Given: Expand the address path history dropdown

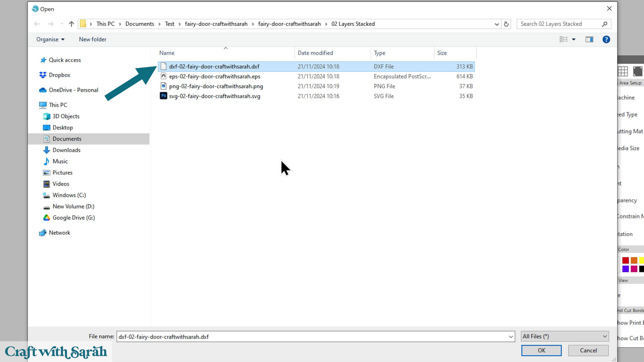Looking at the screenshot, I should coord(496,24).
